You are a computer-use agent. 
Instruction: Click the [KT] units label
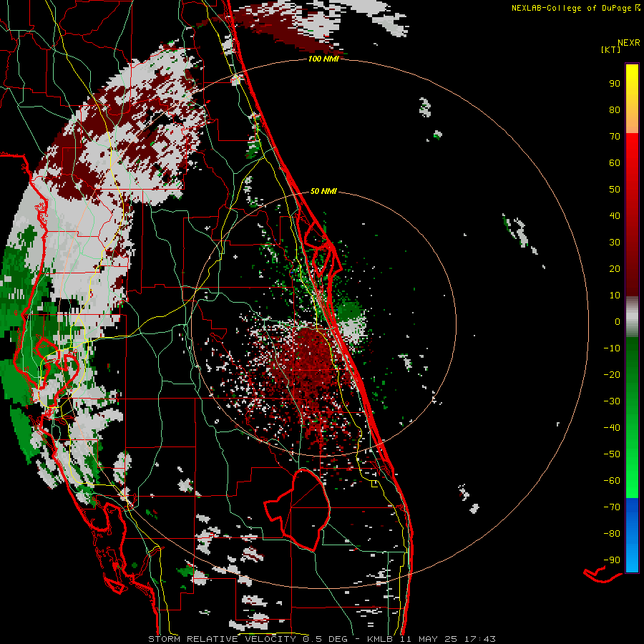pyautogui.click(x=610, y=49)
